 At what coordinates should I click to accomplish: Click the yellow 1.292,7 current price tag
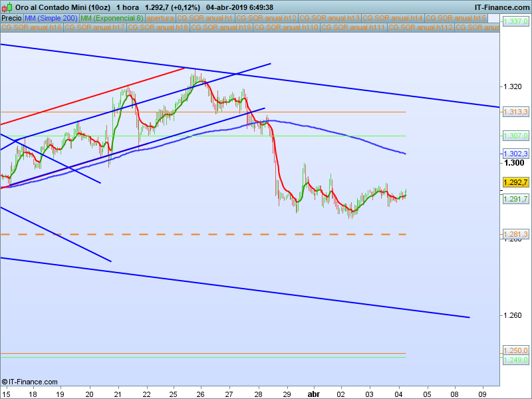[x=516, y=182]
